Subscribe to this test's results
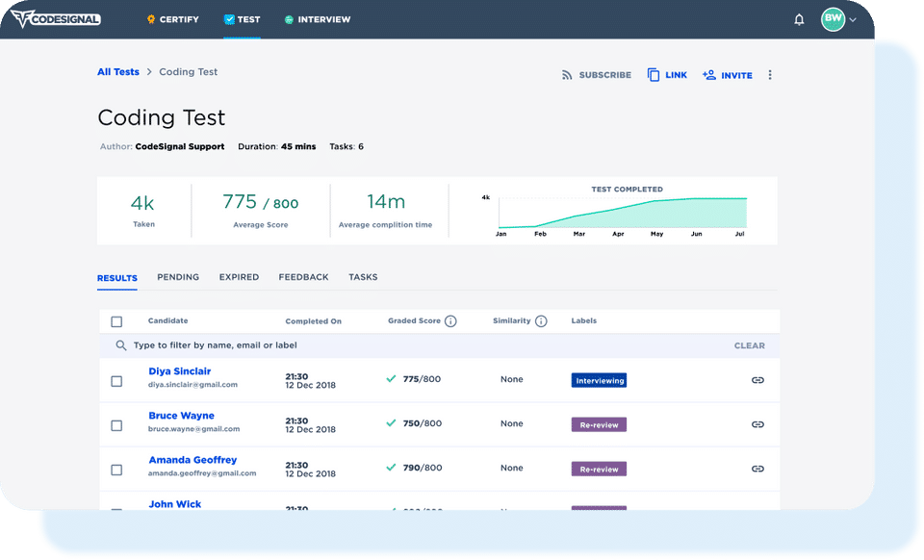Screen dimensions: 924x560 pos(597,75)
